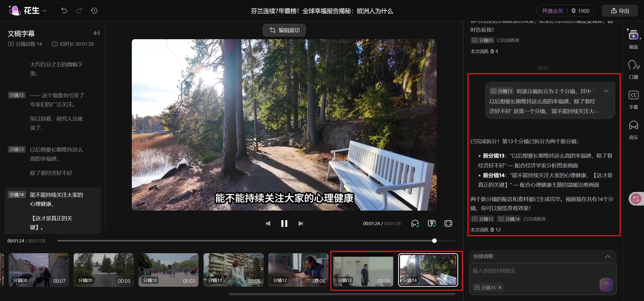Select the 分镜08 thumbnail

point(39,270)
